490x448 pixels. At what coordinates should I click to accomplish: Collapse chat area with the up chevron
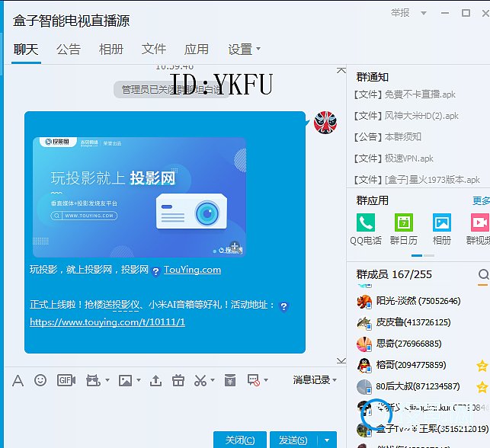coord(341,71)
